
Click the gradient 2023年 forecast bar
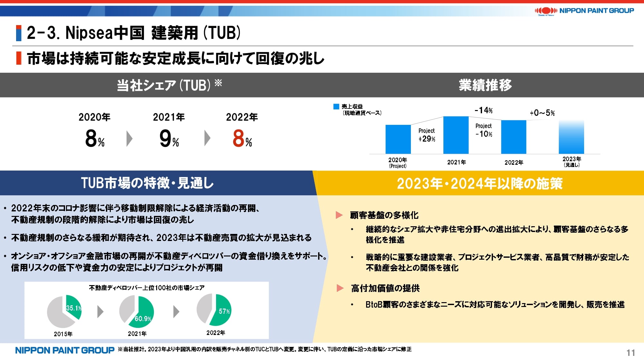point(571,137)
